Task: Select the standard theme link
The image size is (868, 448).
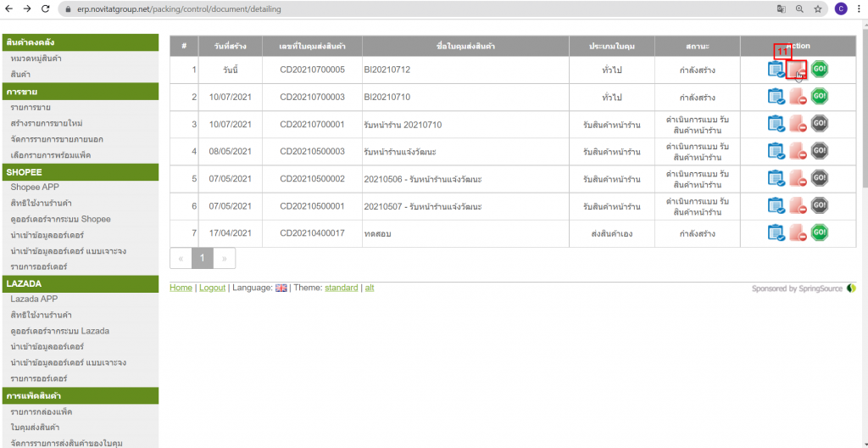Action: tap(341, 288)
